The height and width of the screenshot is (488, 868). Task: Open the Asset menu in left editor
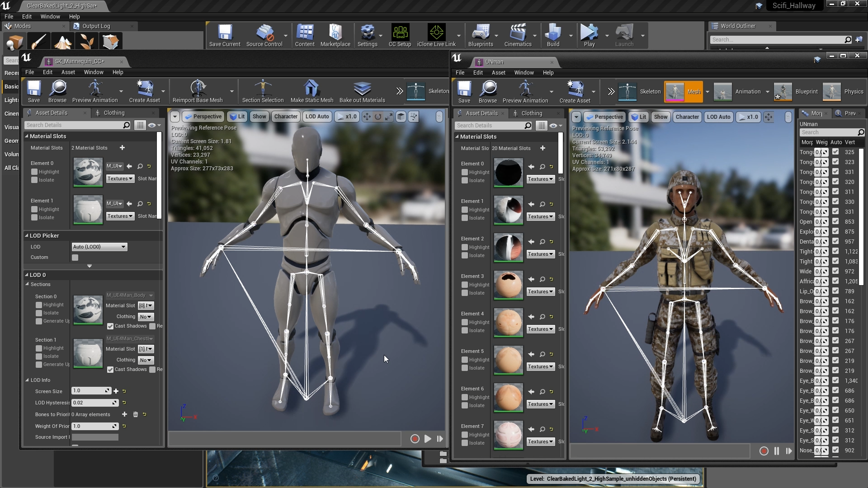point(68,72)
